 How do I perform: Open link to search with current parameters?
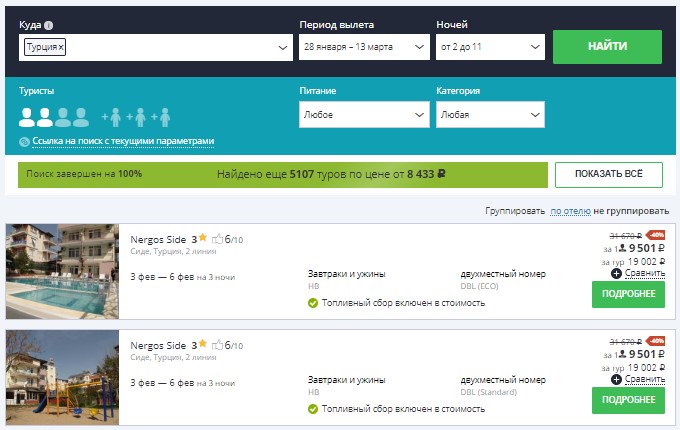[122, 142]
